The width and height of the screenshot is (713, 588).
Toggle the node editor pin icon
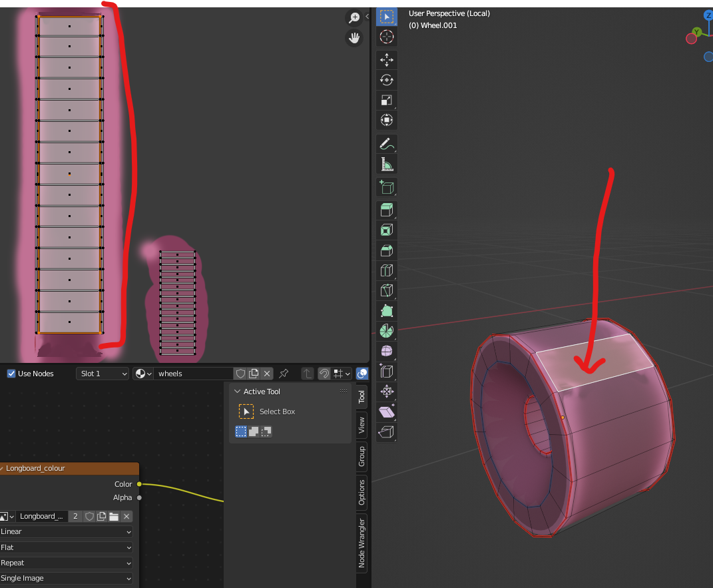pos(284,374)
